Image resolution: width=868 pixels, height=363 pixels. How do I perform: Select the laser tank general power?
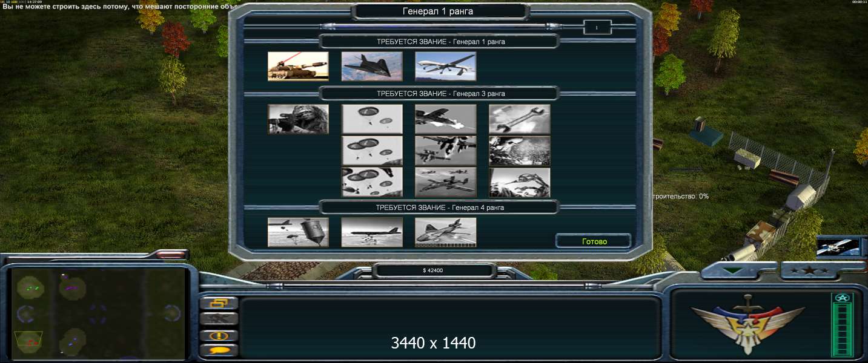[x=298, y=66]
